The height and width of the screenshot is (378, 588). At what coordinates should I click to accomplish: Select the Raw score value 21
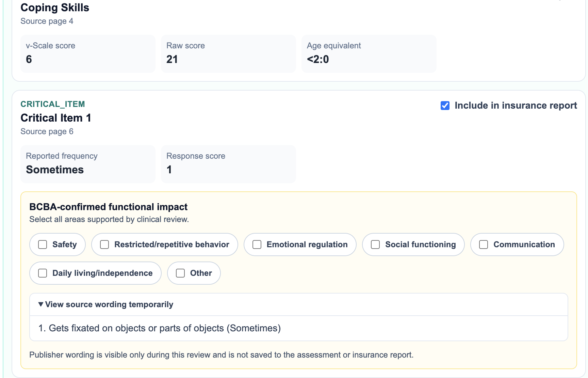tap(172, 59)
